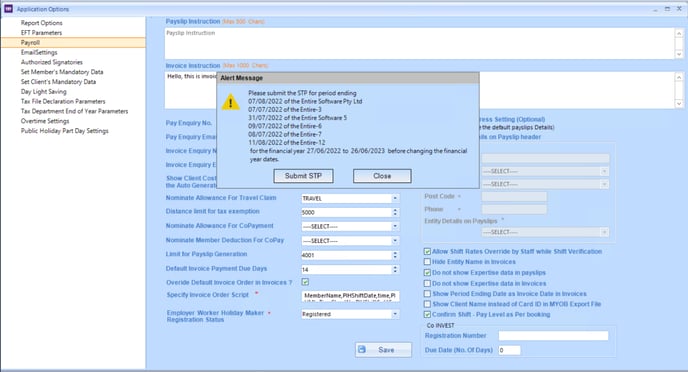
Task: Open the first SELECT dropdown above Post Code
Action: tap(545, 171)
